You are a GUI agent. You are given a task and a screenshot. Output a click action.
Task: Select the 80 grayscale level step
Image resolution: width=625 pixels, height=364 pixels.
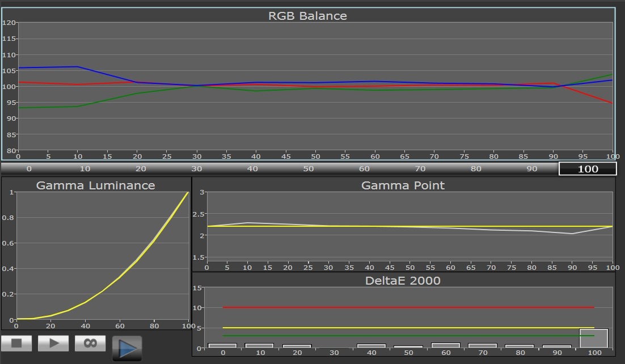[x=476, y=169]
